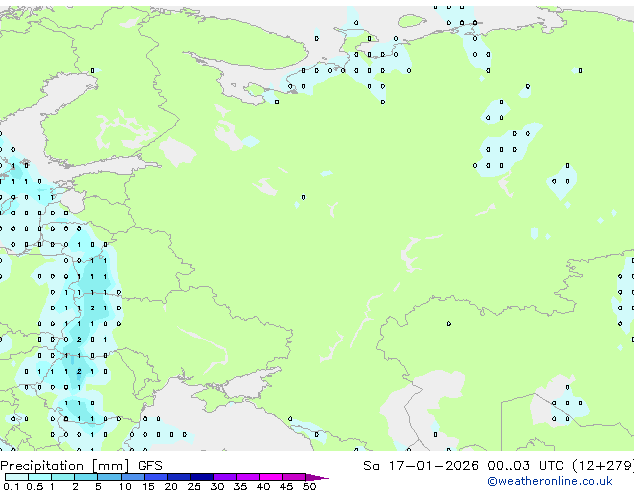Pick the 0.5–1 mm legend swatch

click(x=40, y=477)
